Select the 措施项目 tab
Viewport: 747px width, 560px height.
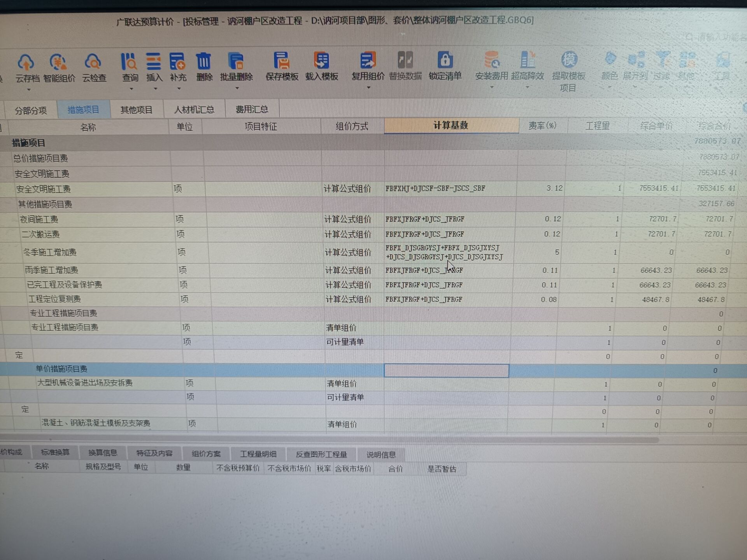[x=83, y=110]
